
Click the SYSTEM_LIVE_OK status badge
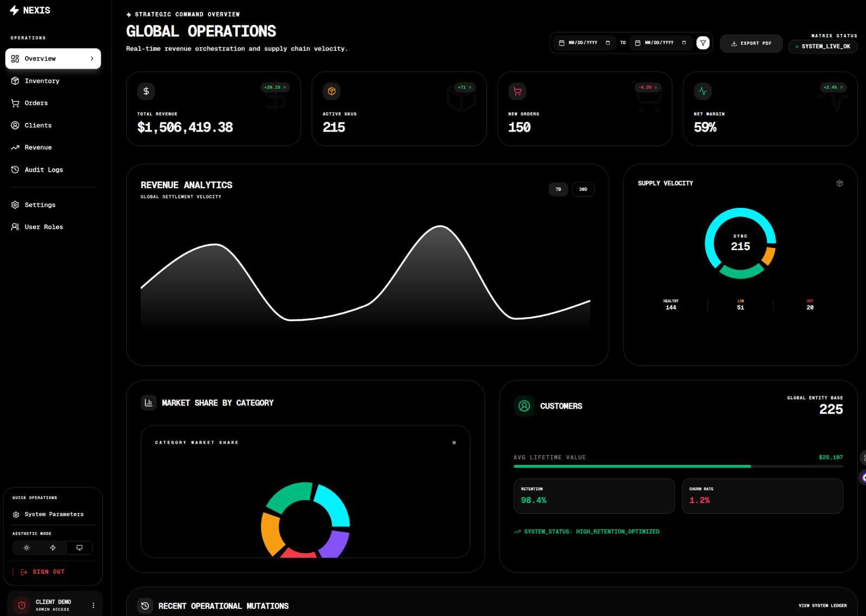(823, 47)
